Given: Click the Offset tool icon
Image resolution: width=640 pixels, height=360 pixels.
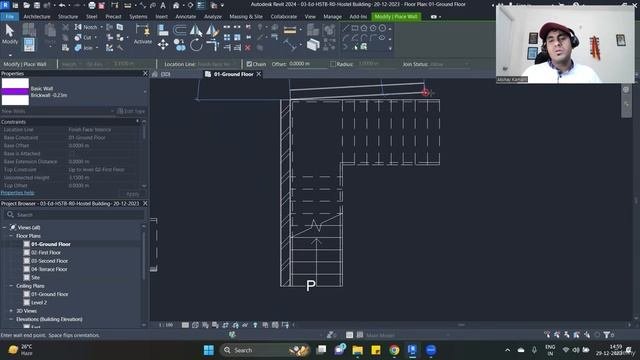Looking at the screenshot, I should click(x=180, y=30).
